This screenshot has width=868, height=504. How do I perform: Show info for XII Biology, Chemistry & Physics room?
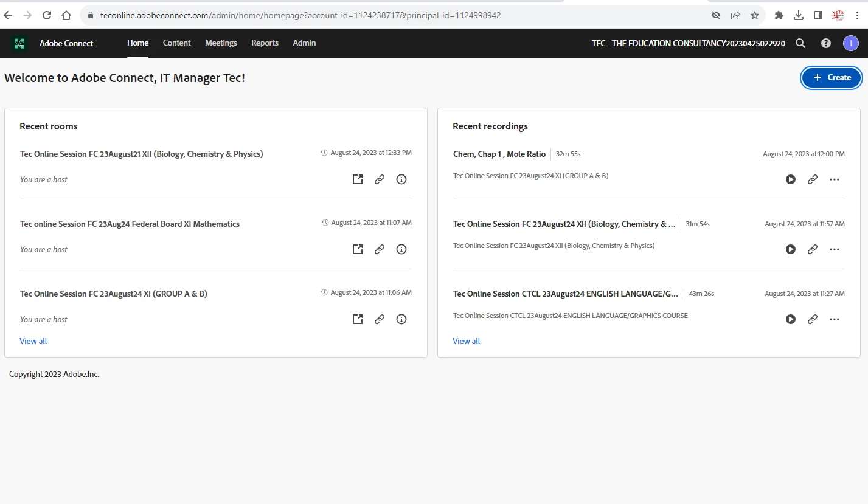(x=401, y=179)
